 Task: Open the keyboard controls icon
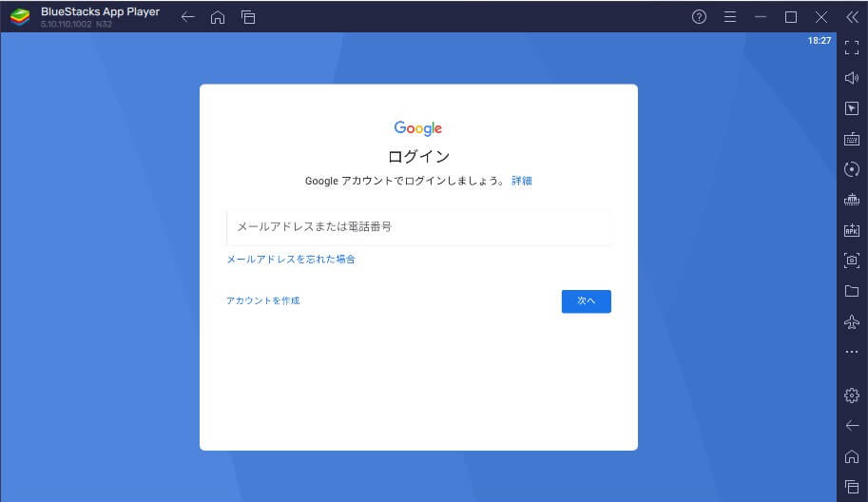(x=852, y=139)
